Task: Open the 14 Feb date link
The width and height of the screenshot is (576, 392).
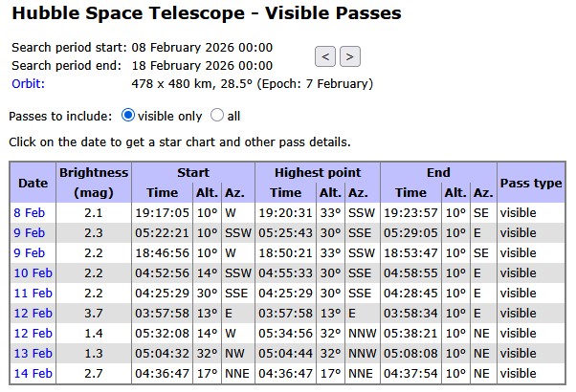Action: pyautogui.click(x=32, y=373)
